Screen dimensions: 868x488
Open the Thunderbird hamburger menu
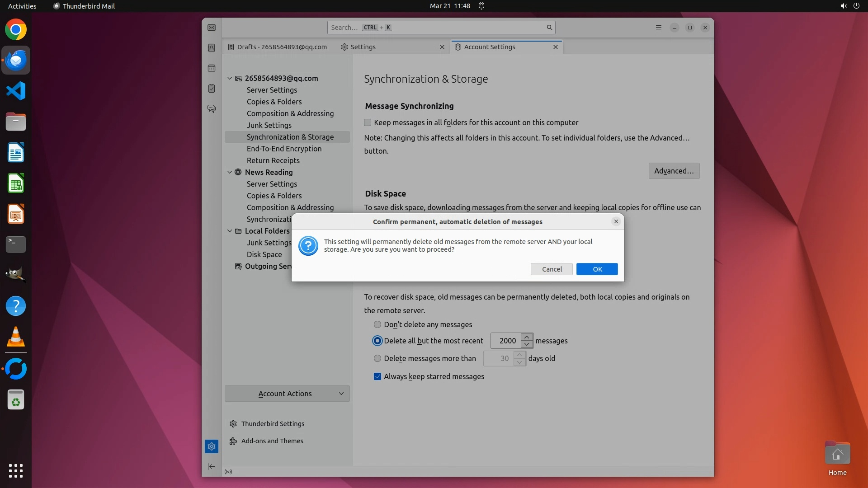click(x=659, y=28)
